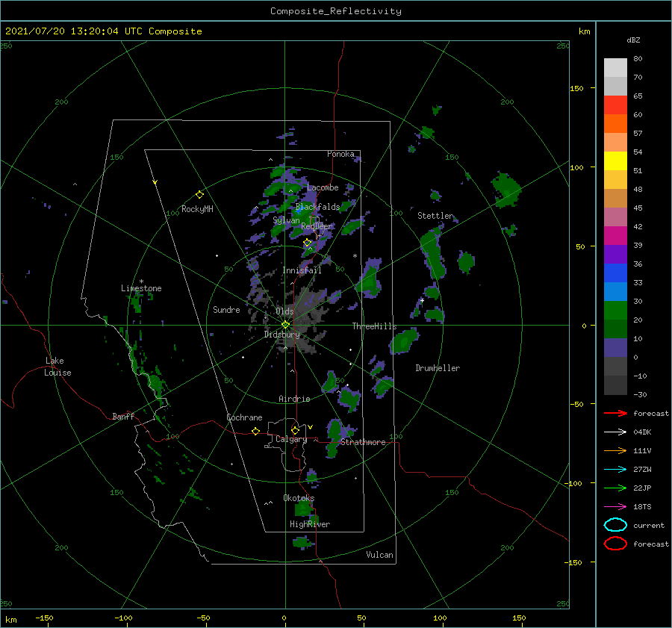672x628 pixels.
Task: Select the magenta 42–39 dBZ swatch
Action: tap(615, 236)
